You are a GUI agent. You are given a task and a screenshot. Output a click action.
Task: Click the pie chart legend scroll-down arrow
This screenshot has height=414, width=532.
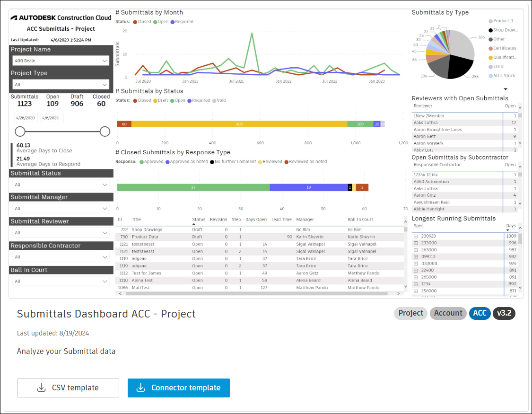506,89
